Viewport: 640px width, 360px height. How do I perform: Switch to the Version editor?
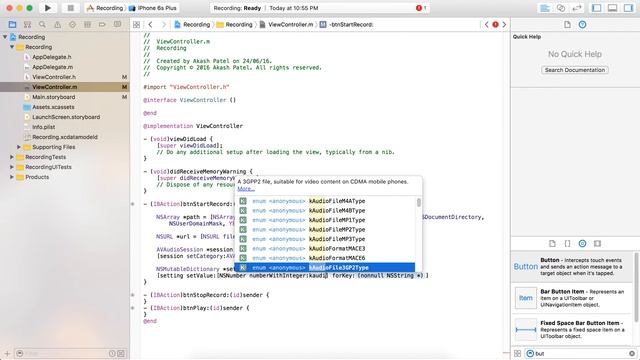[x=577, y=8]
